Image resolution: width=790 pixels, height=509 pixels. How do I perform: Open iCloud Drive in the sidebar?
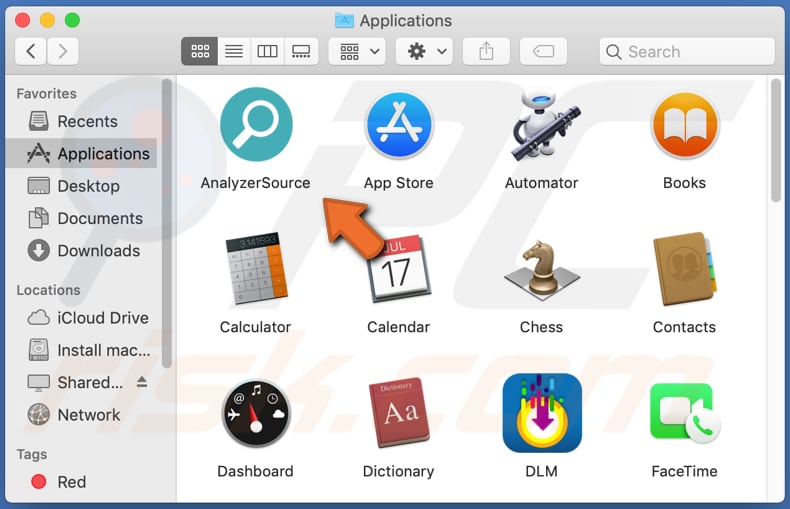(81, 318)
